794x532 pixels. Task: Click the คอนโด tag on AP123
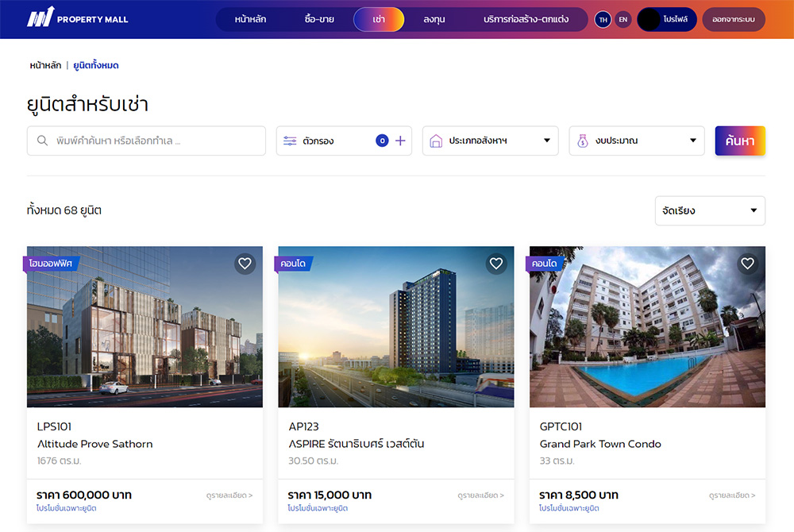coord(294,263)
